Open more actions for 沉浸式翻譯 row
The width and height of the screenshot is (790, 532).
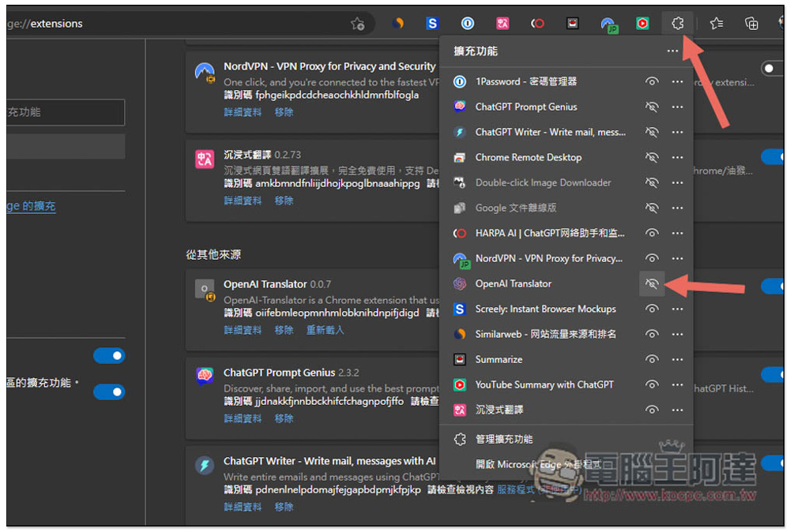pyautogui.click(x=678, y=410)
